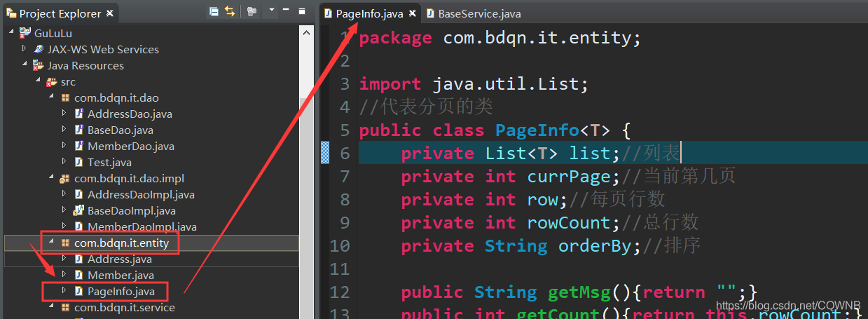The height and width of the screenshot is (319, 868).
Task: Click the 'package com.bdqn.it.entity;' code line
Action: (x=500, y=38)
